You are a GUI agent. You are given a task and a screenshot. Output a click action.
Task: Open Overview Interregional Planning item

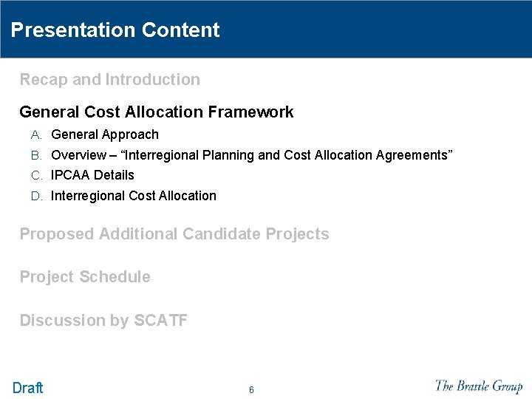click(252, 155)
